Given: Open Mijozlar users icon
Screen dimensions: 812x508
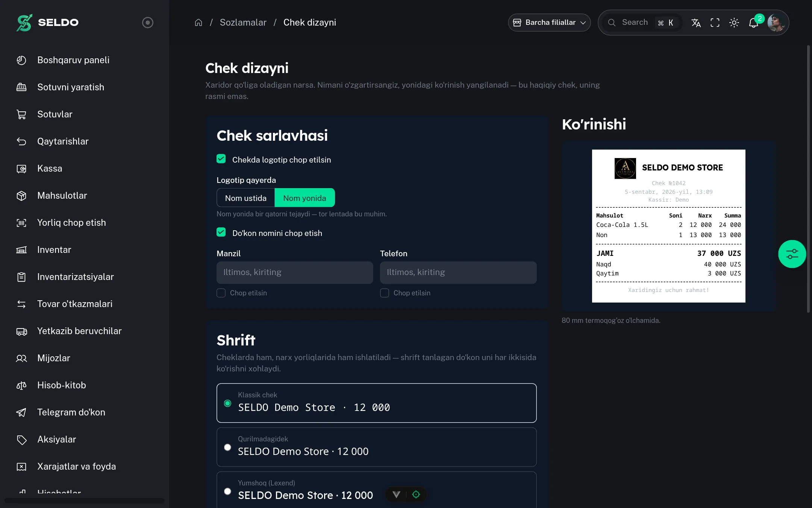Looking at the screenshot, I should 21,358.
